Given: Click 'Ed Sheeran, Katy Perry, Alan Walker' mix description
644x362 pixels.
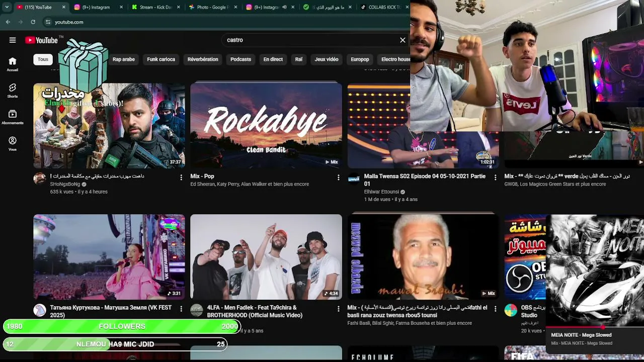Looking at the screenshot, I should click(250, 185).
